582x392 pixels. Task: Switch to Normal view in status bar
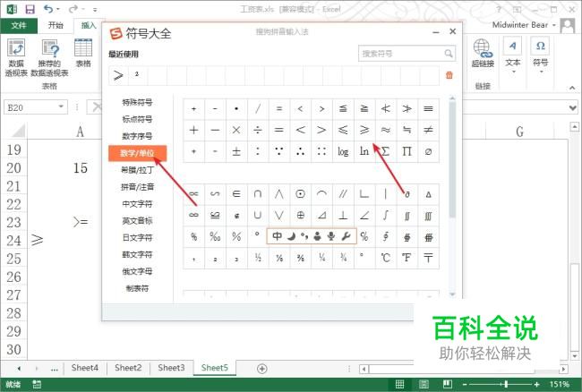pyautogui.click(x=399, y=384)
